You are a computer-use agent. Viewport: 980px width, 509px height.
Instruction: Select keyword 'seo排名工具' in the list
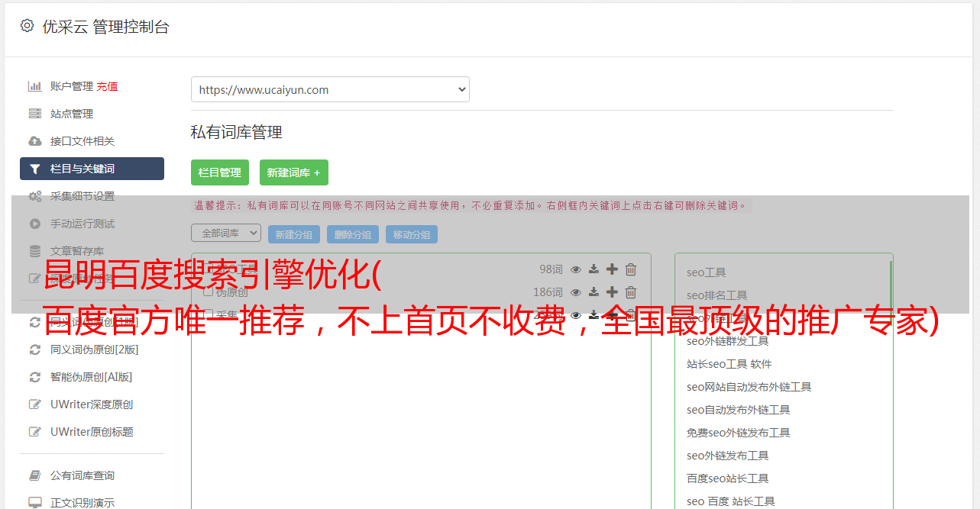point(716,295)
